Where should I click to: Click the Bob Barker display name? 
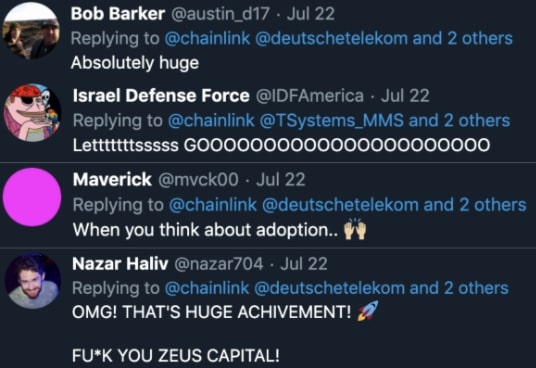pos(118,14)
